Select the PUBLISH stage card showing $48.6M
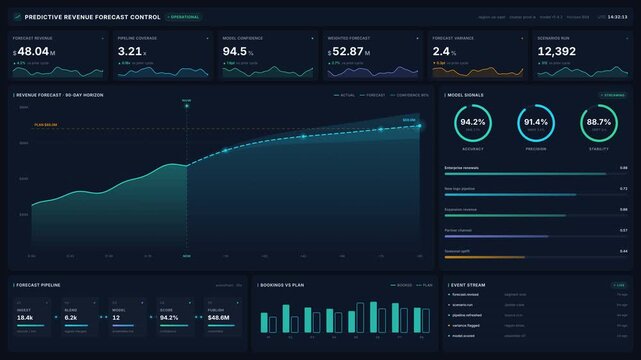This screenshot has width=641, height=360. click(224, 317)
